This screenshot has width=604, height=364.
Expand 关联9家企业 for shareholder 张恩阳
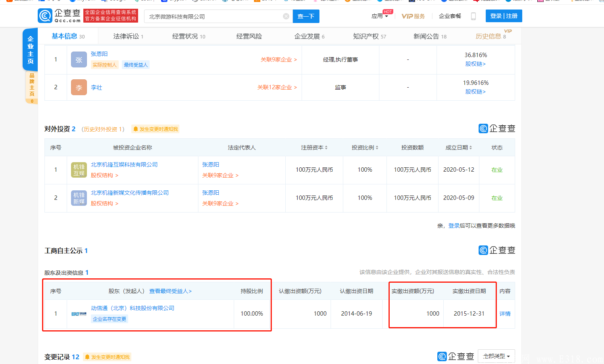pos(279,59)
